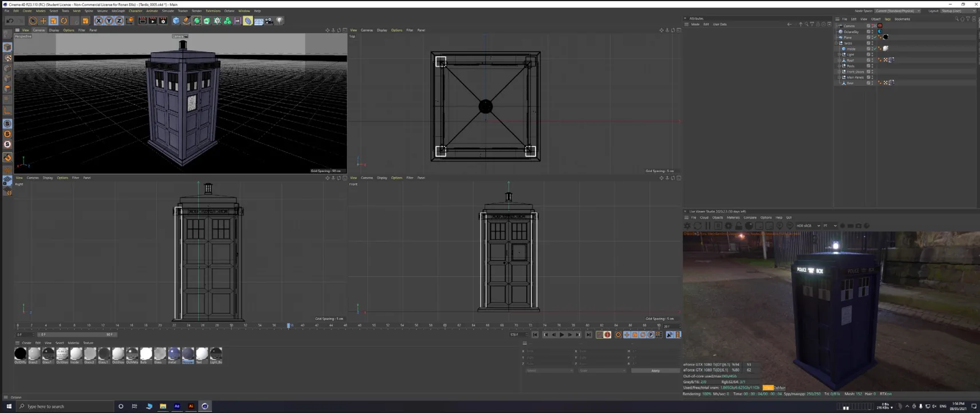This screenshot has height=413, width=980.
Task: Click the Floor/grid environment icon
Action: [x=258, y=21]
